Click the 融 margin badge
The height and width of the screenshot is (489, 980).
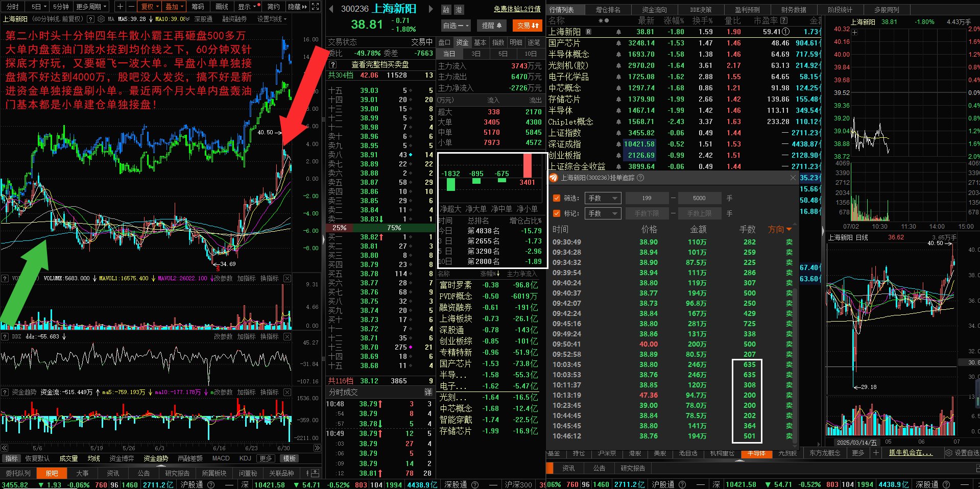(446, 10)
